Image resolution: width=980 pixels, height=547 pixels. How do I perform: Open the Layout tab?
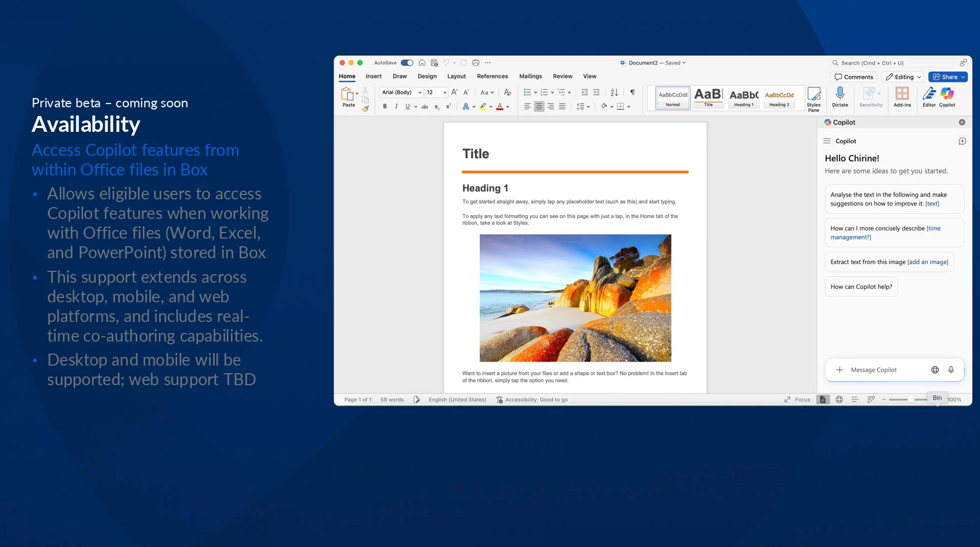pos(456,76)
